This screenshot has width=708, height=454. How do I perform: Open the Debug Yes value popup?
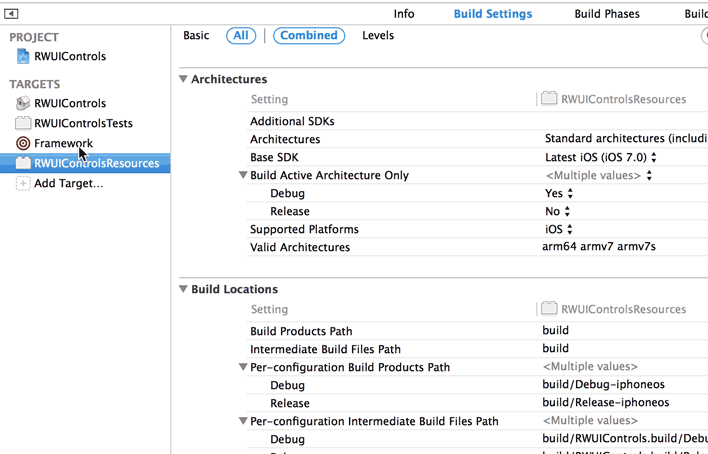[570, 193]
